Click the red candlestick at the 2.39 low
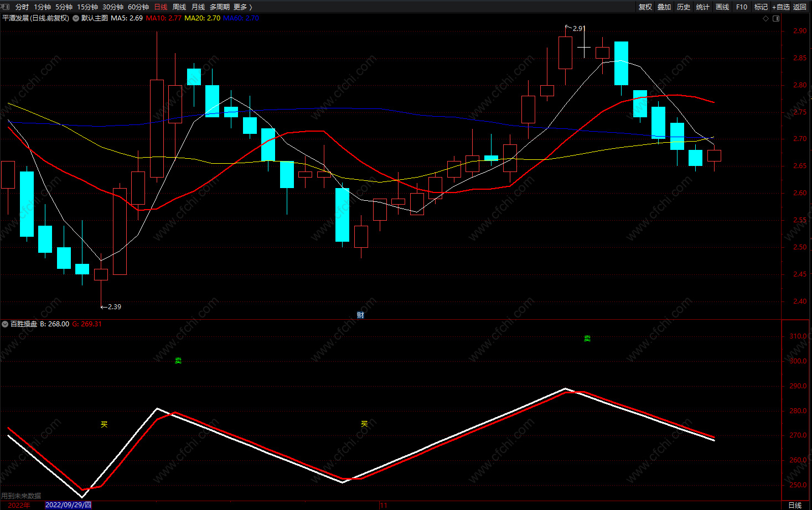This screenshot has width=812, height=510. click(x=101, y=274)
